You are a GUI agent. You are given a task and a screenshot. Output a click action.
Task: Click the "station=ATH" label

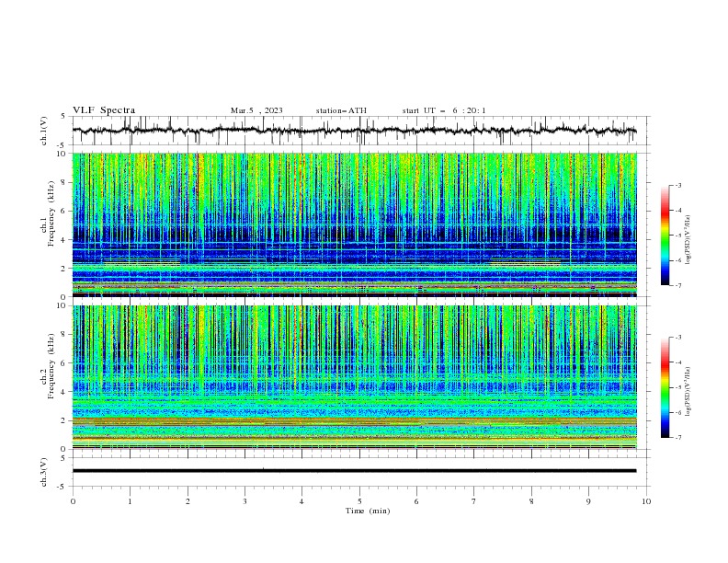pyautogui.click(x=341, y=110)
